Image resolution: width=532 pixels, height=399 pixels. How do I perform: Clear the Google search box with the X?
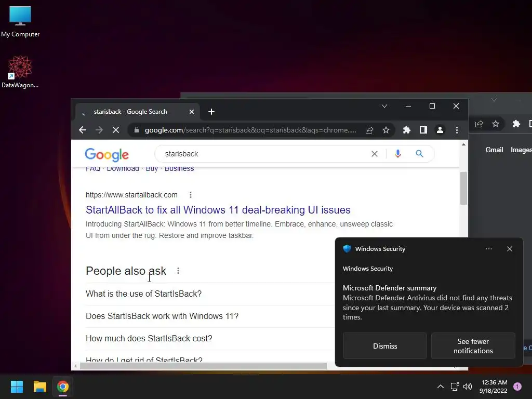(x=375, y=154)
